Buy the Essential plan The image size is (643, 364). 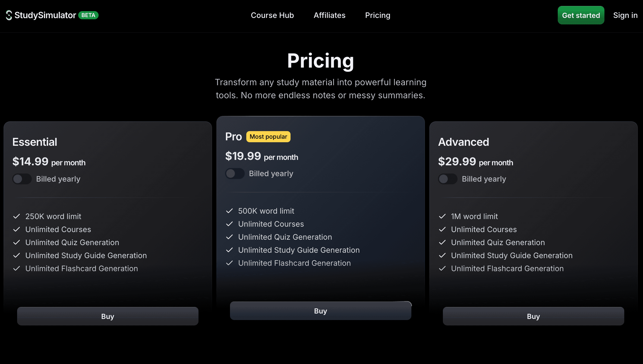108,316
